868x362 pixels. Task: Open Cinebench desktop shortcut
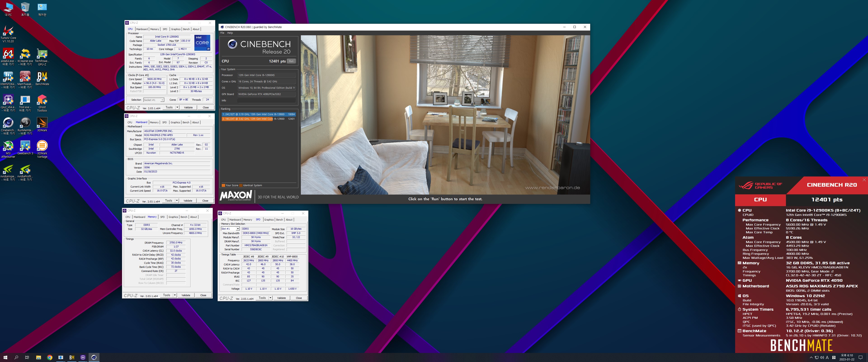pos(8,126)
